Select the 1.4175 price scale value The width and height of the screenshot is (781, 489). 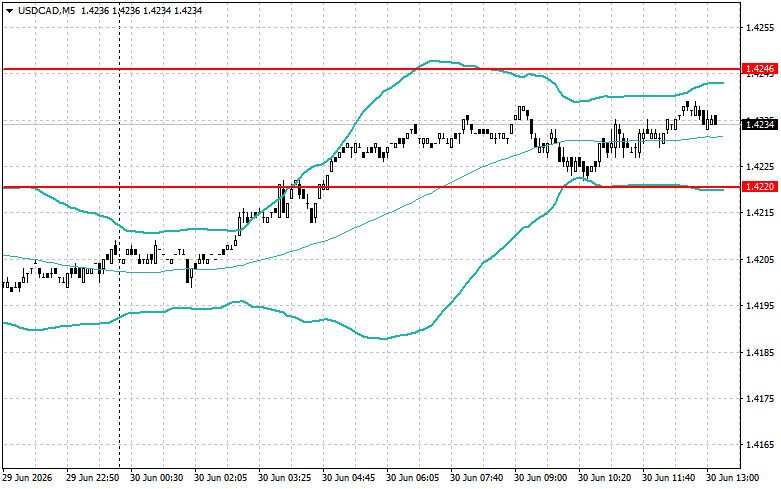[760, 399]
